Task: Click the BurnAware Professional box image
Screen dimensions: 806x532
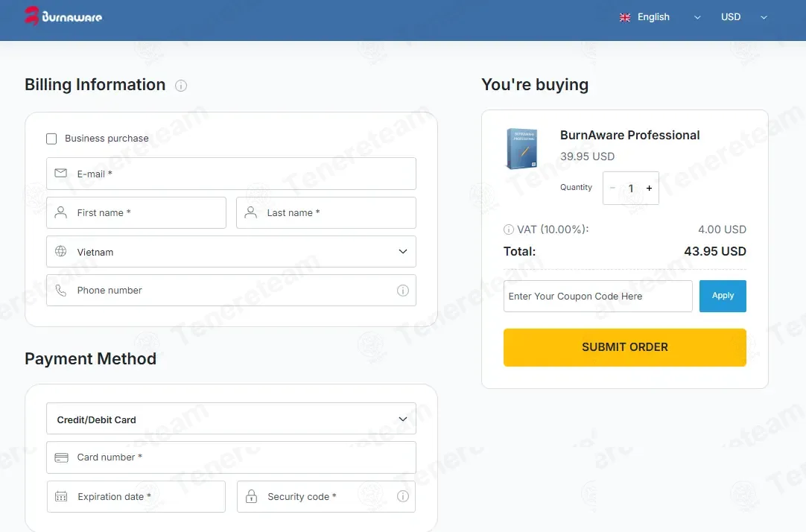Action: (521, 149)
